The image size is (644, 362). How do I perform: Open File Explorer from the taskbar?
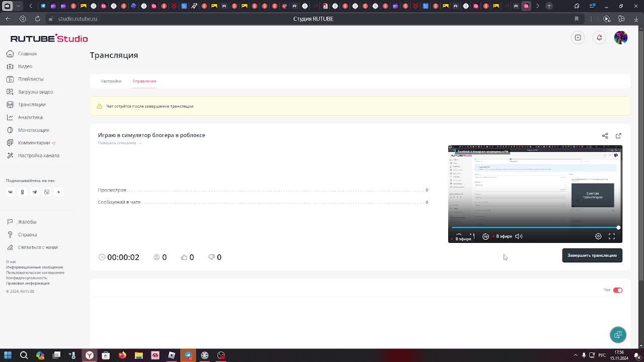click(139, 355)
